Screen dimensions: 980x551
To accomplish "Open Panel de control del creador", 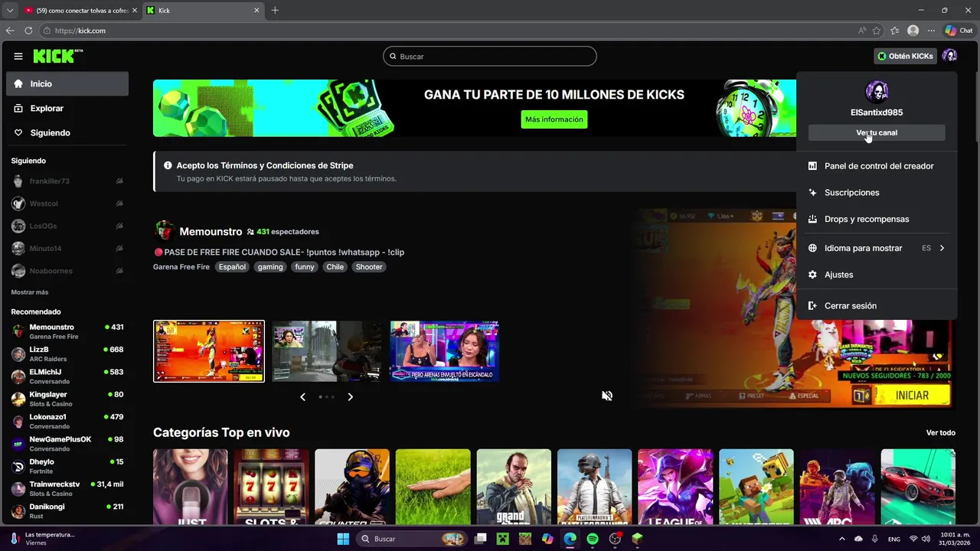I will pos(877,166).
